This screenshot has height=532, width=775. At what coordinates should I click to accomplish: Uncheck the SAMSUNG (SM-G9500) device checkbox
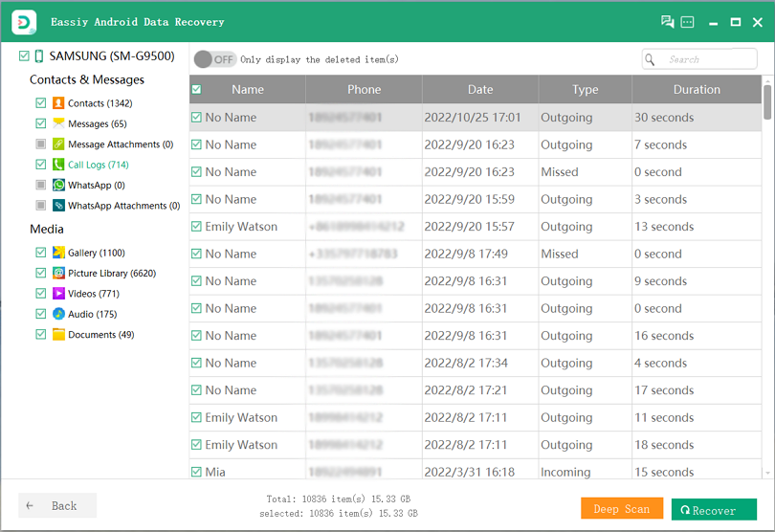(24, 55)
